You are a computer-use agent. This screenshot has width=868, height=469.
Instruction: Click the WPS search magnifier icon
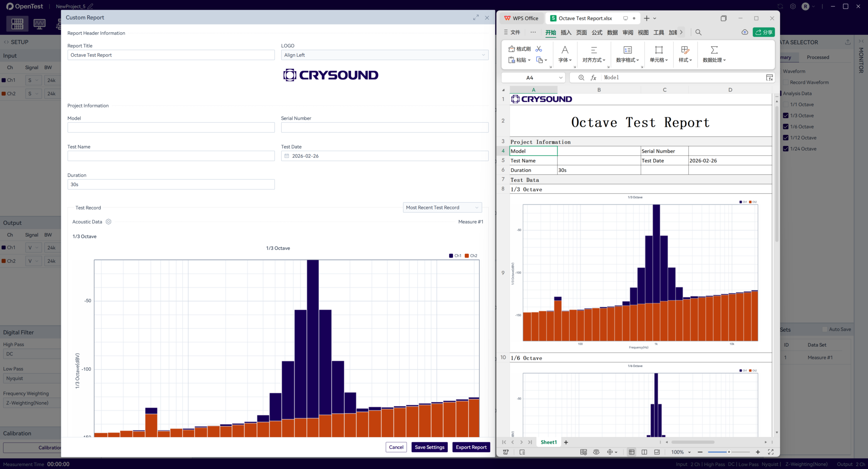[698, 32]
